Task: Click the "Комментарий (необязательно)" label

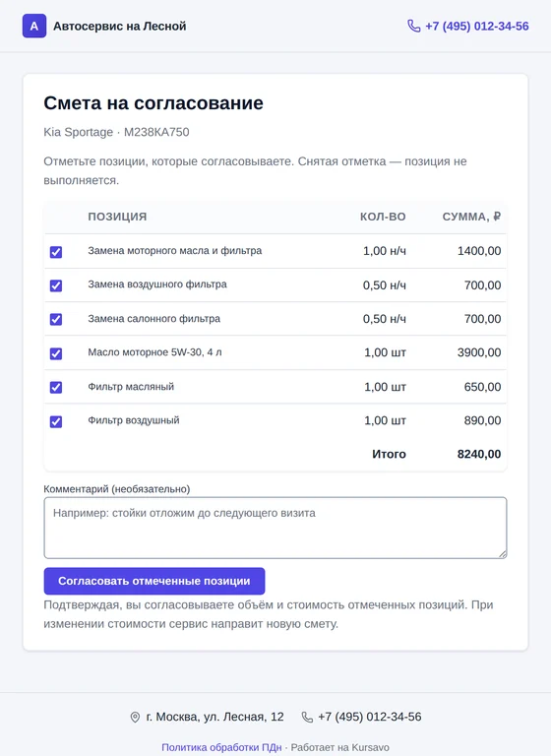Action: coord(117,489)
